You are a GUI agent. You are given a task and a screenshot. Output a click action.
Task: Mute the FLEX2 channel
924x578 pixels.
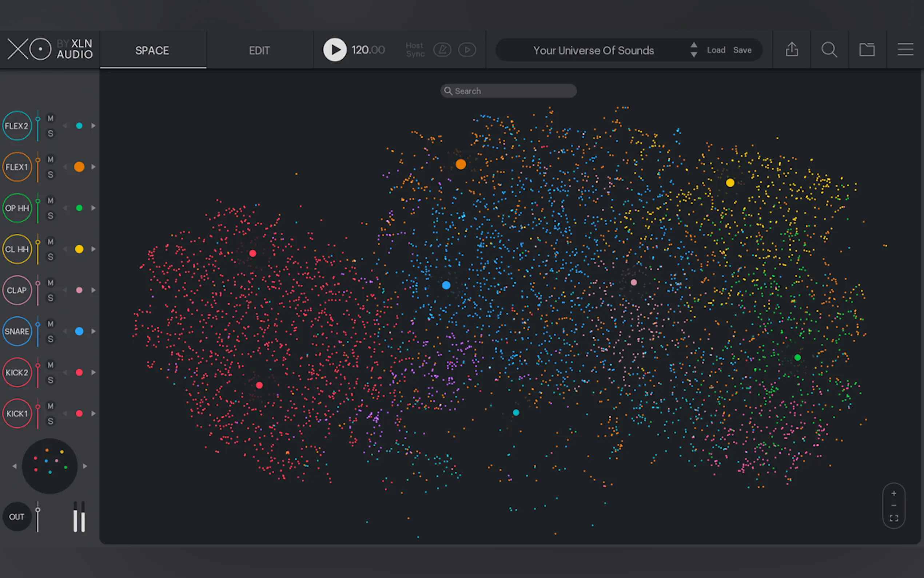51,118
